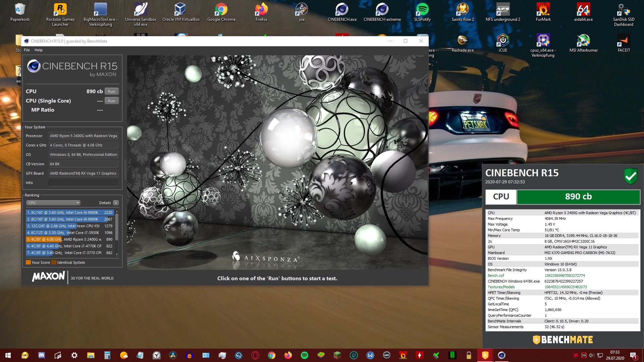Select ranking row 2 i9-9900K score 2067

(x=70, y=219)
